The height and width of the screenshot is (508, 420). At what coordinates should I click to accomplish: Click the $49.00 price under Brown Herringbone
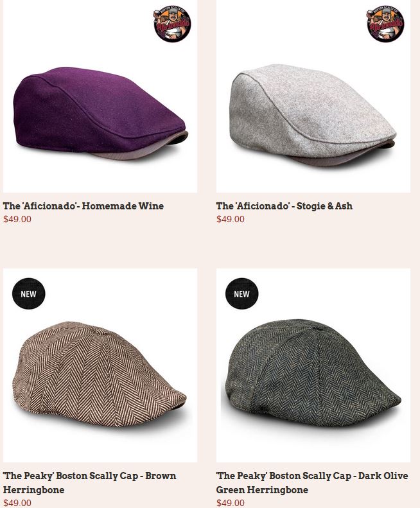click(x=17, y=503)
